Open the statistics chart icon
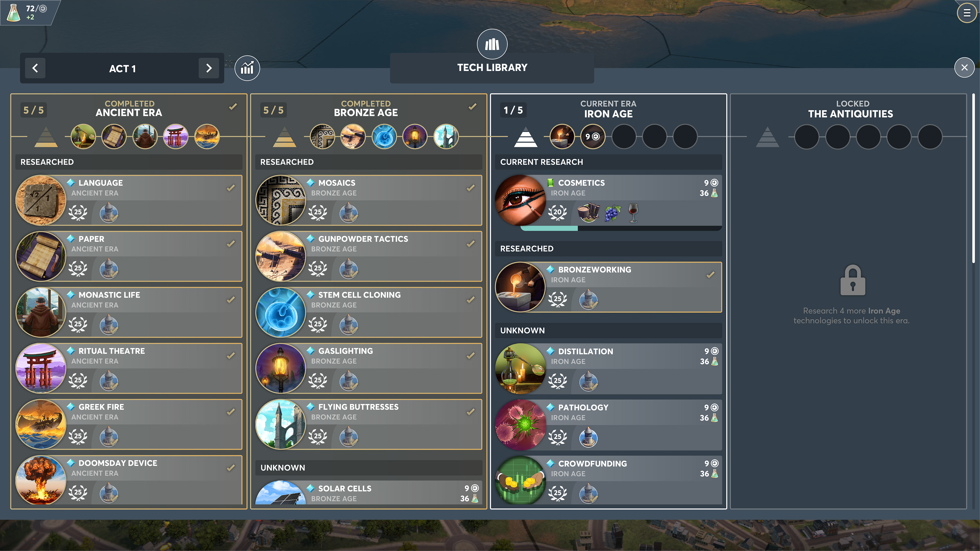Screen dimensions: 980x551 pos(247,68)
